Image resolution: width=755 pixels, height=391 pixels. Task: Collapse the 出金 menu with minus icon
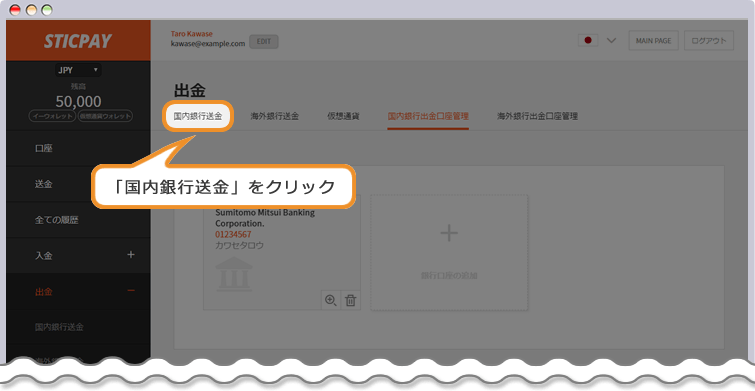pos(130,291)
